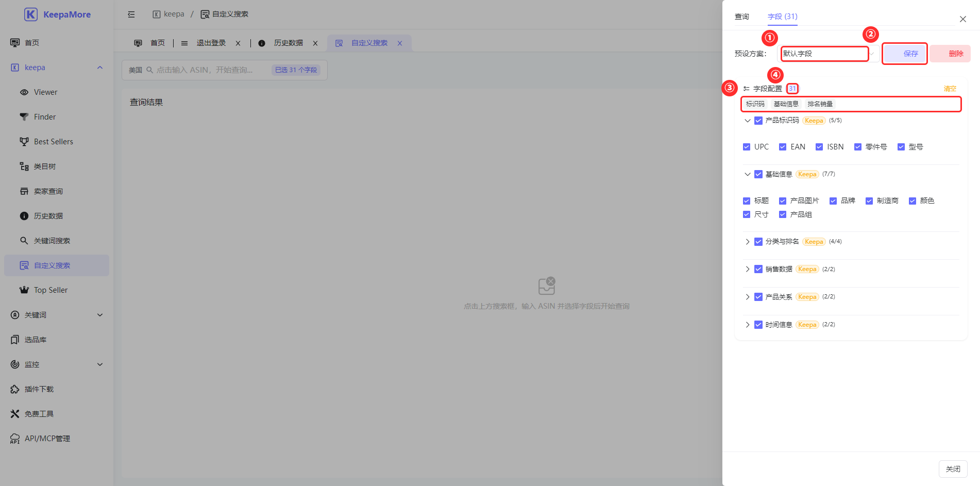Viewport: 980px width, 486px height.
Task: Toggle the 产品图片 checkbox
Action: coord(783,201)
